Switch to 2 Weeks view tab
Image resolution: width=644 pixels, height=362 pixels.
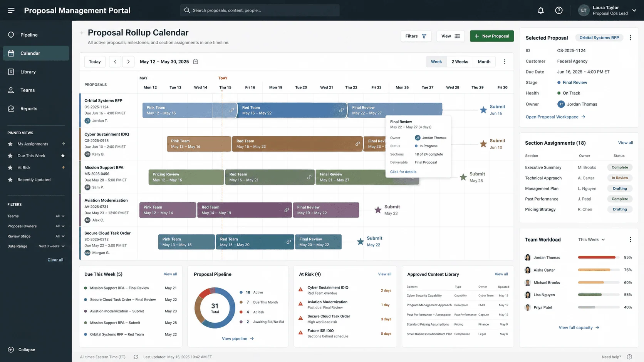[x=460, y=62]
